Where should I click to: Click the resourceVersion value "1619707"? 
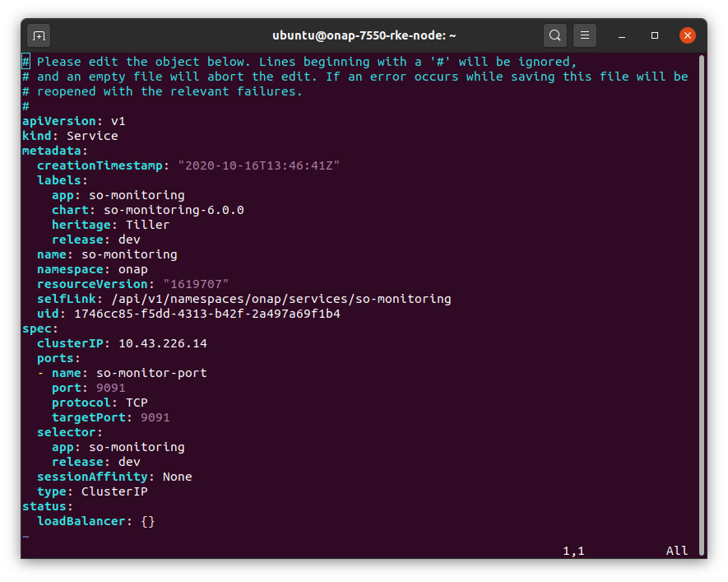pos(196,284)
